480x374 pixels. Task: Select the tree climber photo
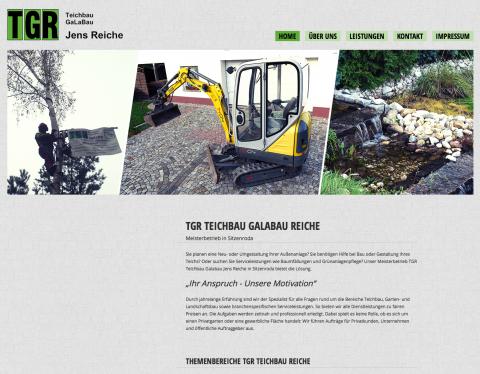click(68, 122)
